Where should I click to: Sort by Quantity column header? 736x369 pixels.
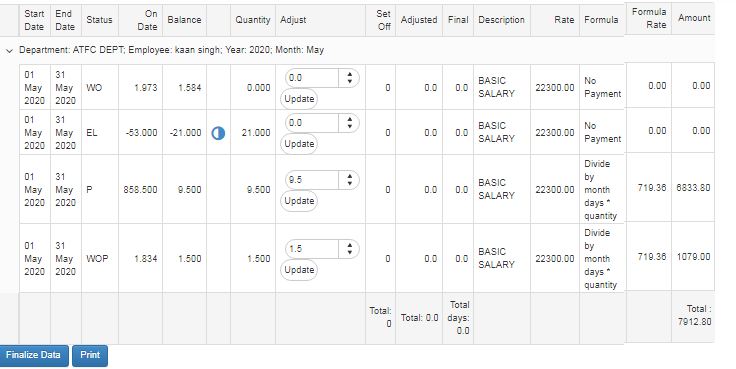pos(253,20)
